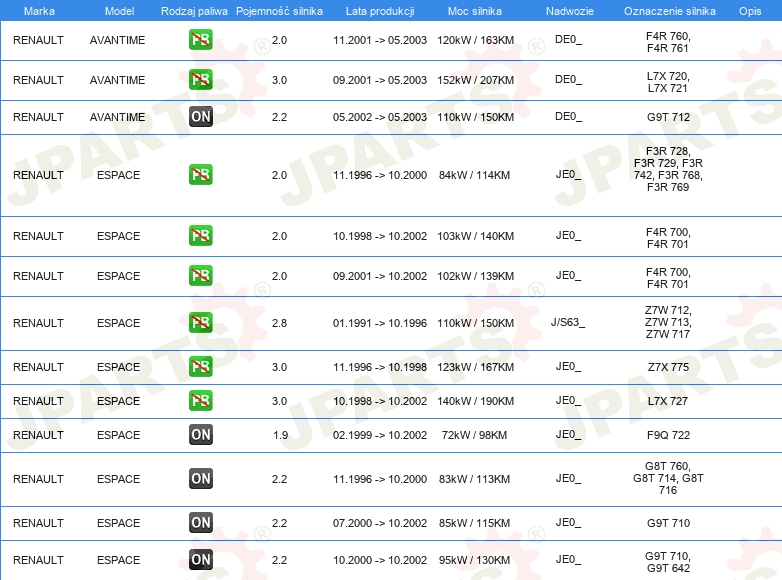
Task: Click the ON diesel icon in the 95kW / 130KM row
Action: coord(200,560)
